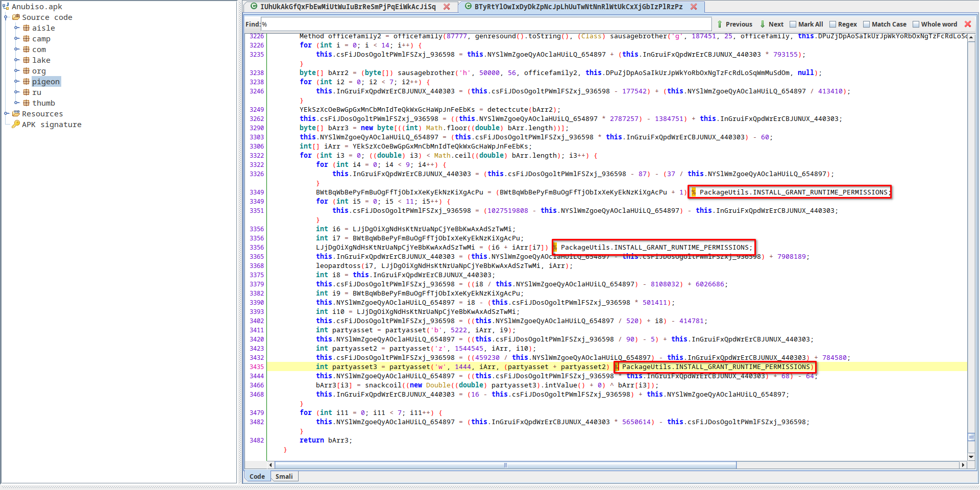Click the leopardtoss method call on line 3368
This screenshot has height=490, width=980.
coord(444,266)
